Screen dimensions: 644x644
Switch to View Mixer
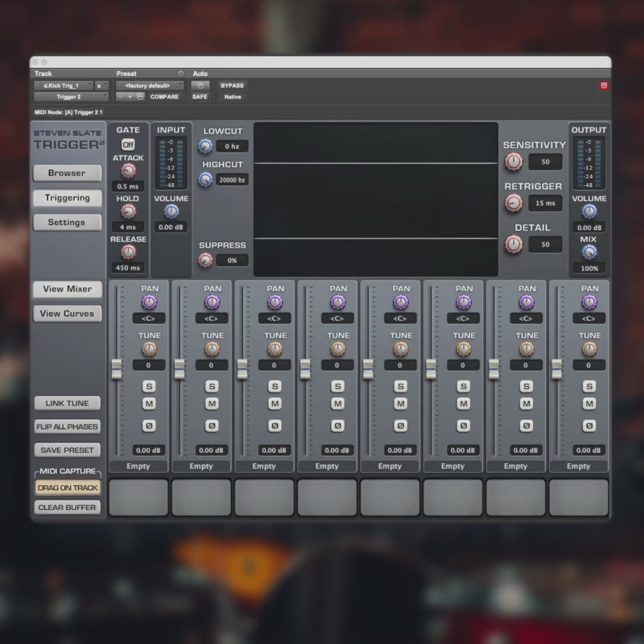click(x=67, y=289)
